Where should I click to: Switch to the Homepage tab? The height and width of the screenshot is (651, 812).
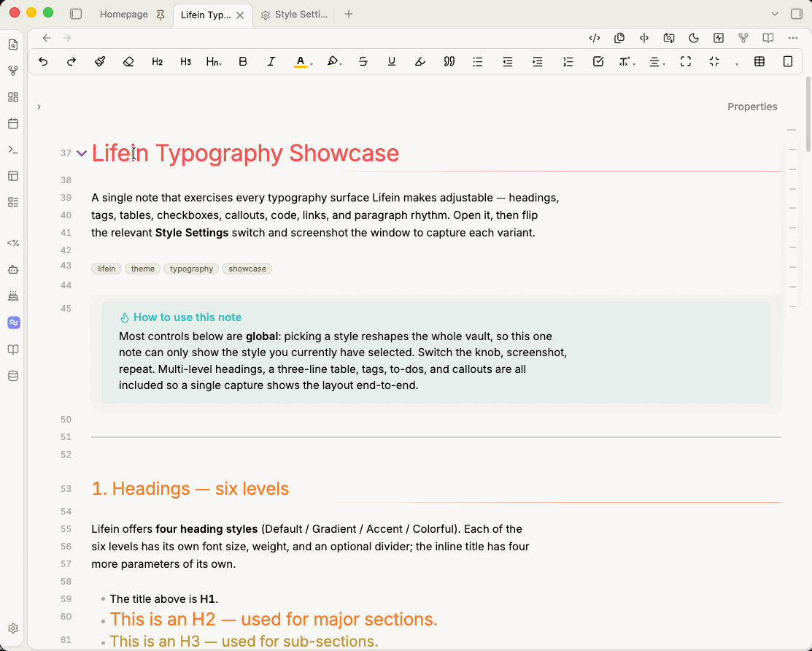tap(124, 15)
